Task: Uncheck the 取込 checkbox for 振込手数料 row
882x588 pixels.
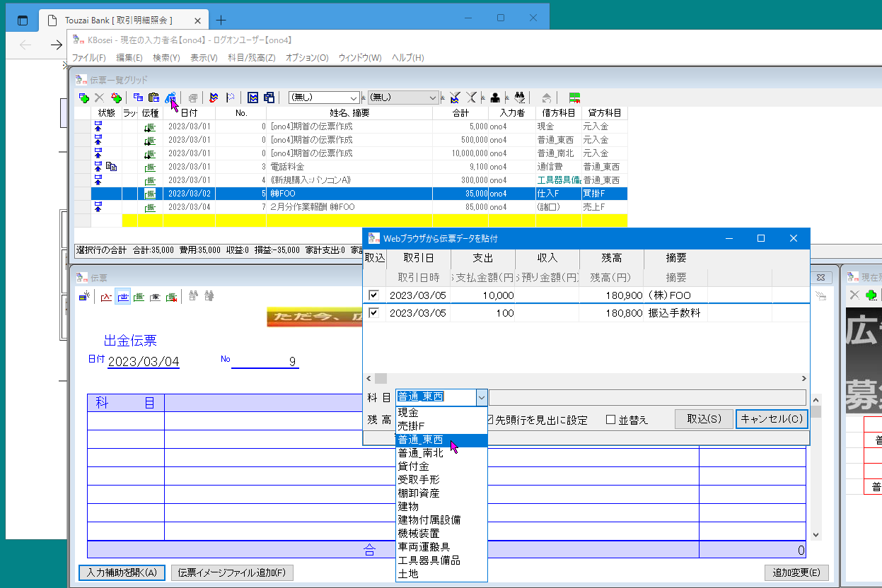Action: click(373, 312)
